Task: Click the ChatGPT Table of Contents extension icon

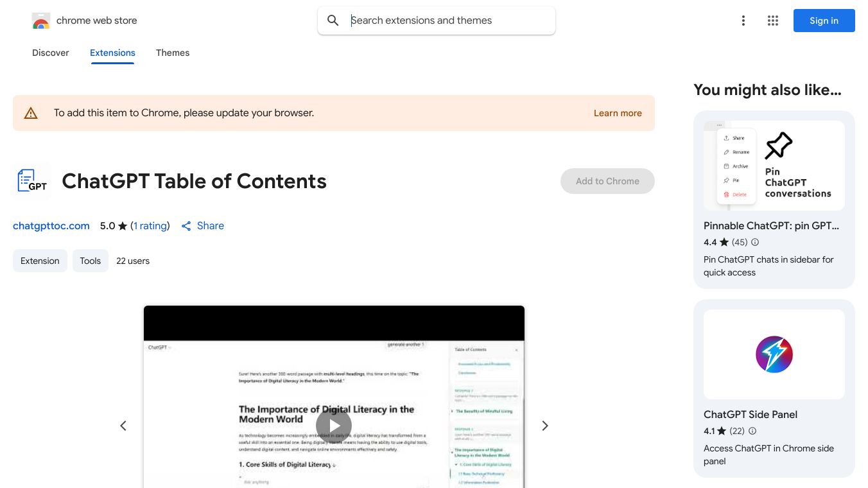Action: (31, 180)
